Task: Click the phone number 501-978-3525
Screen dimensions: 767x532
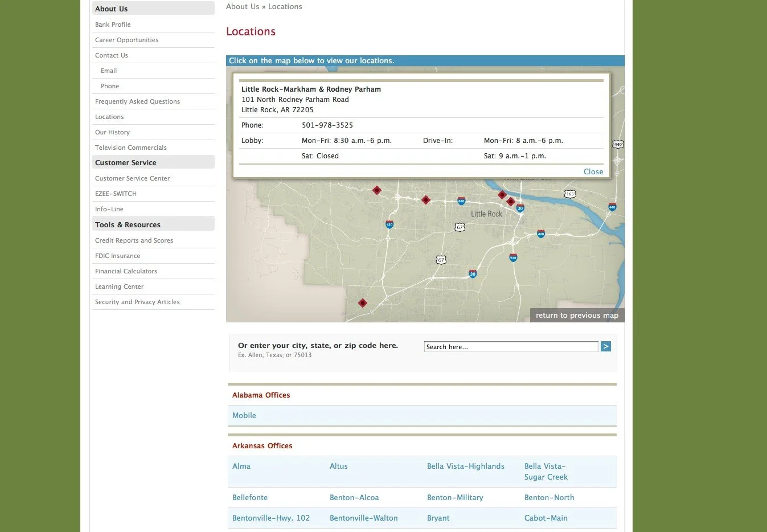Action: coord(327,125)
